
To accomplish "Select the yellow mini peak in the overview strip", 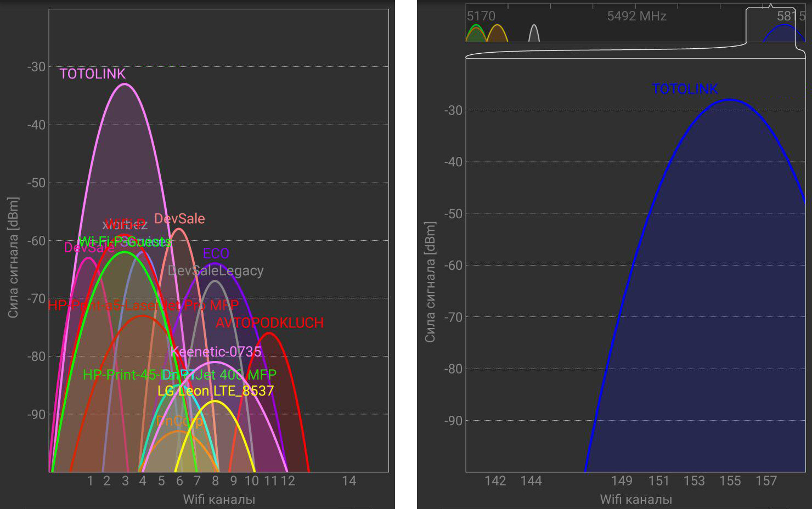I will [x=497, y=33].
